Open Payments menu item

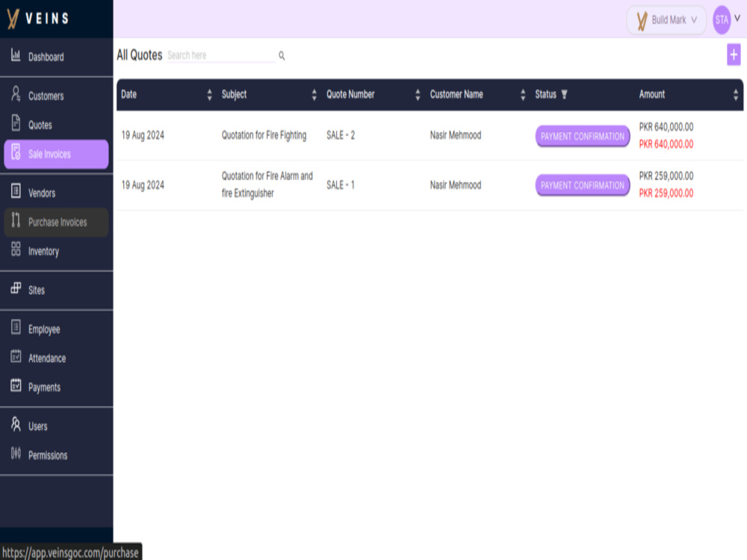(56, 387)
